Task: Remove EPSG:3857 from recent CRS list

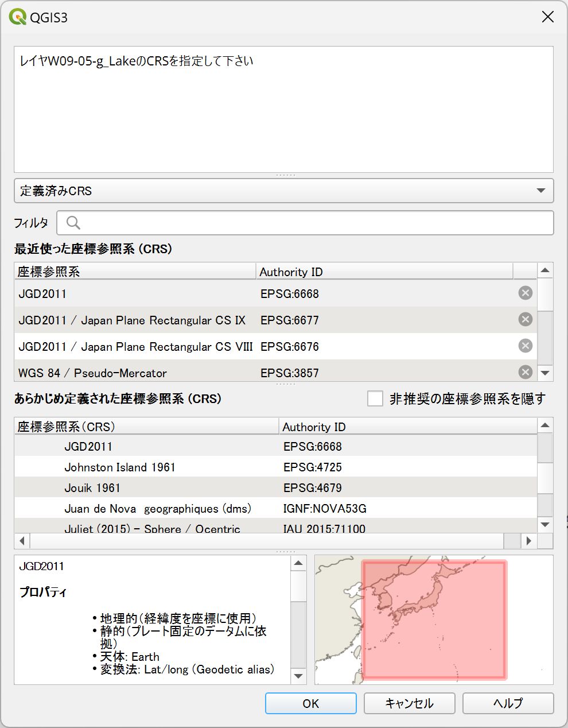Action: [x=525, y=372]
